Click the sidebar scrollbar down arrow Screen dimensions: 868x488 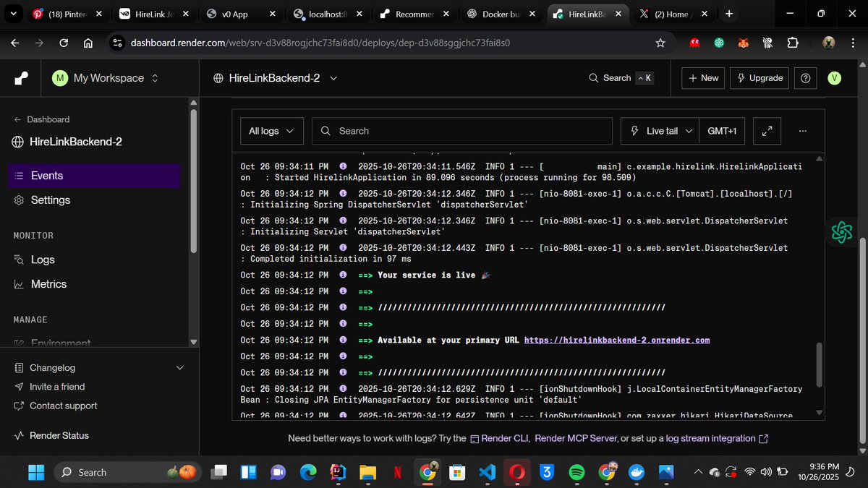coord(193,342)
